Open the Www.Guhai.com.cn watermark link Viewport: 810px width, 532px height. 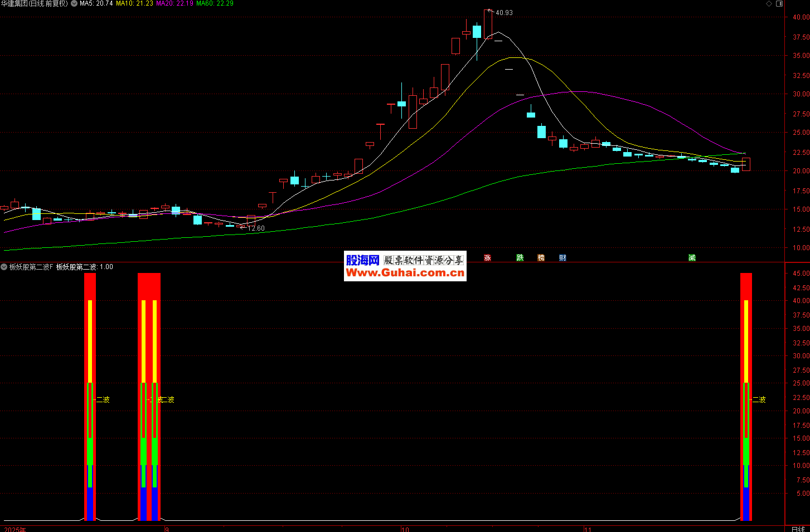point(405,272)
